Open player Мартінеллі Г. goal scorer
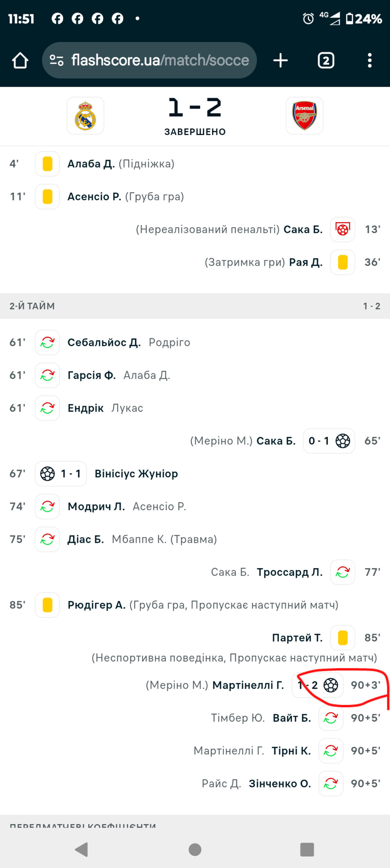Viewport: 390px width, 868px height. [x=248, y=685]
